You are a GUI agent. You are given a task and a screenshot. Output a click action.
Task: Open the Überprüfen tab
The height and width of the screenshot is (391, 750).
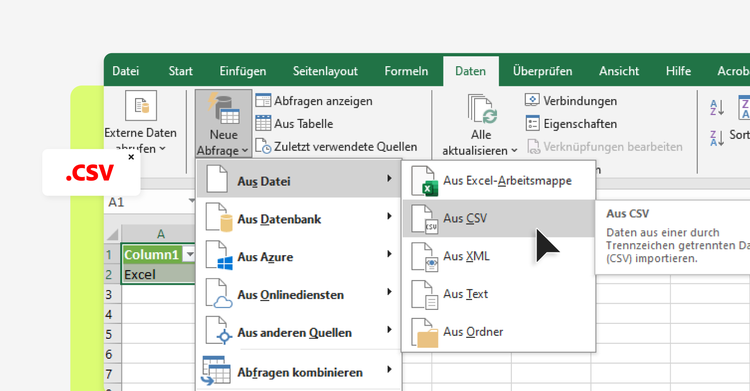pos(542,71)
